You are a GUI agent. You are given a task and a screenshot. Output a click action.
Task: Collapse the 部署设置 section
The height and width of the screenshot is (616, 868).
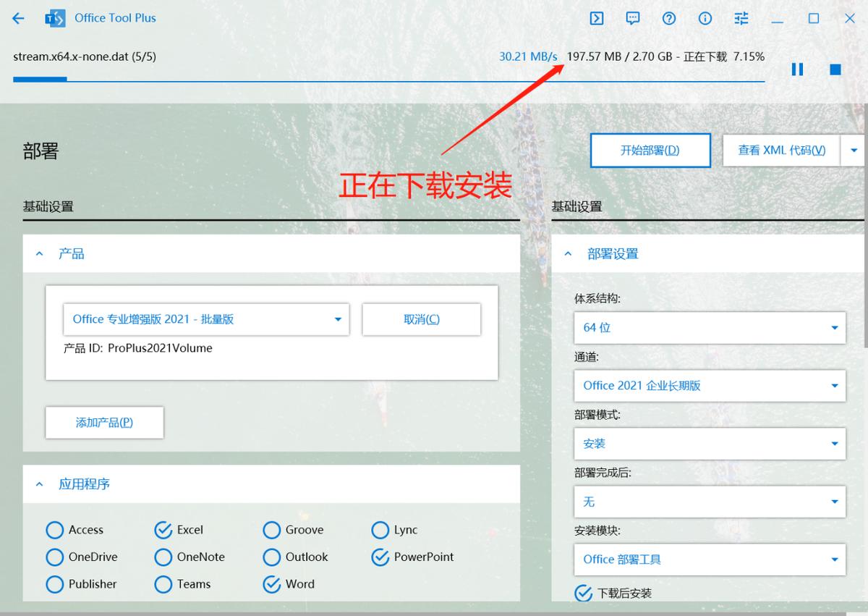pyautogui.click(x=568, y=253)
